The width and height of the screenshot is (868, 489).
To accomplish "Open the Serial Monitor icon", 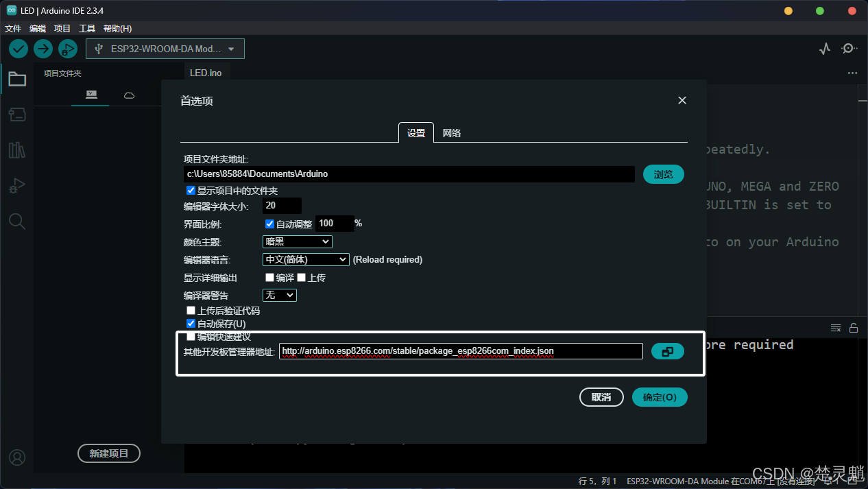I will (849, 49).
